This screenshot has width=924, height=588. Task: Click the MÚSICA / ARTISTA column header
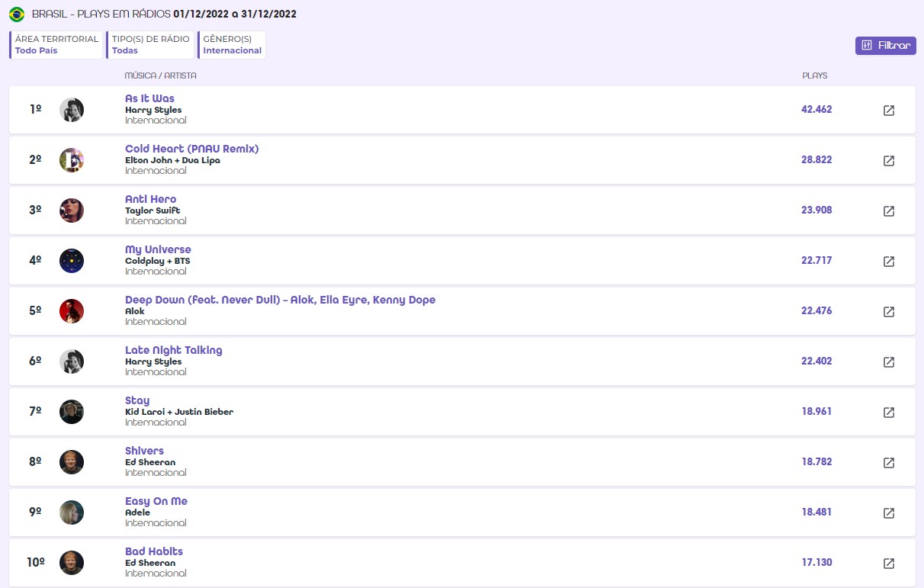point(161,76)
